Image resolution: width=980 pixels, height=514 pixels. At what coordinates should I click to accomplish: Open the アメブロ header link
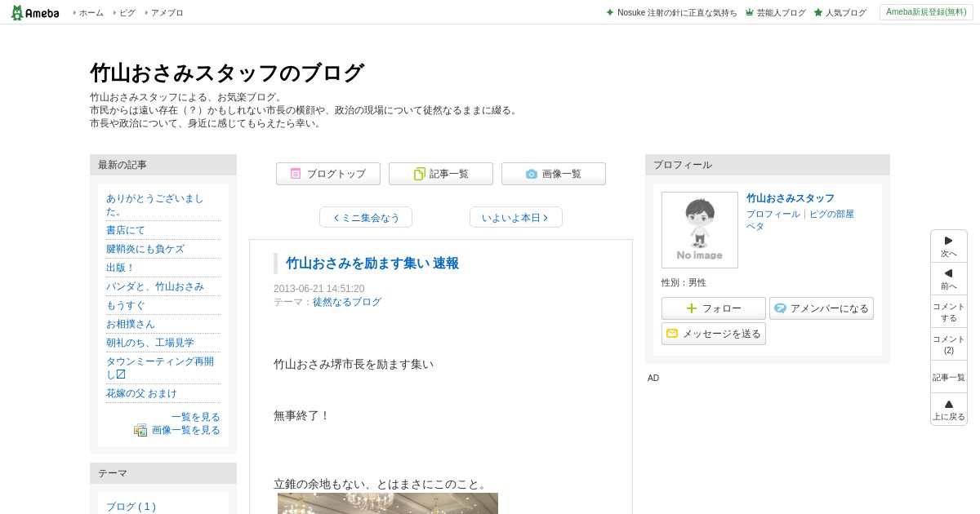pyautogui.click(x=167, y=13)
